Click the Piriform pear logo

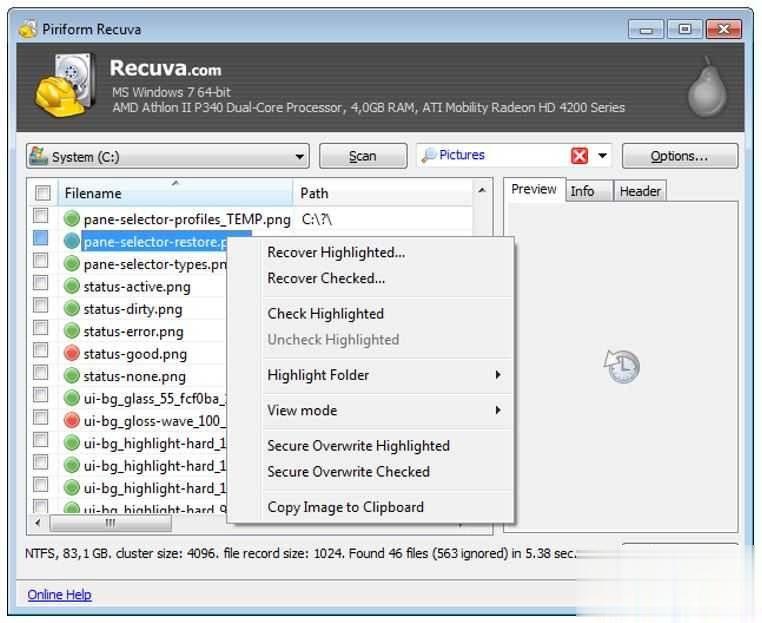click(707, 87)
